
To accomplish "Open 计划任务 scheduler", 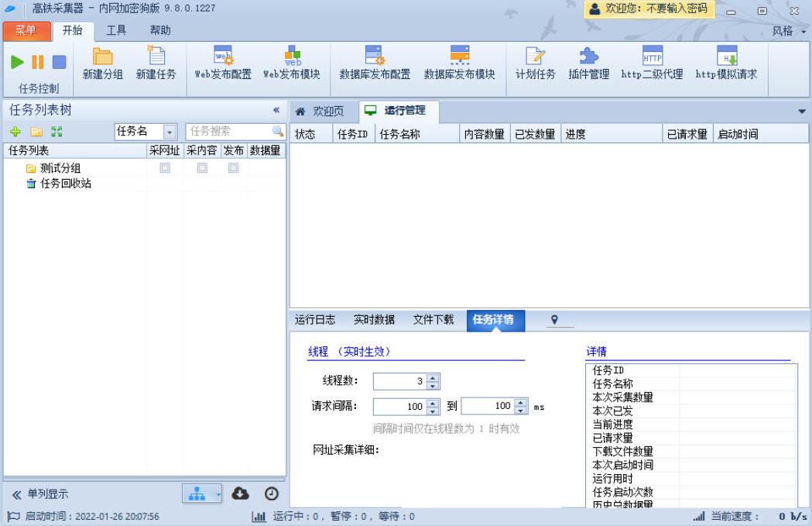I will pyautogui.click(x=536, y=64).
